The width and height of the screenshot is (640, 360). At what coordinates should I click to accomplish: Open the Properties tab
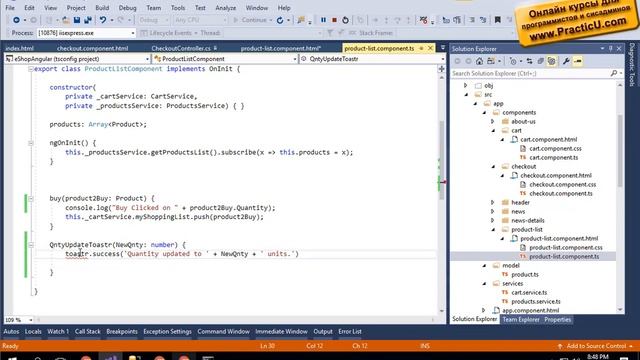[557, 319]
